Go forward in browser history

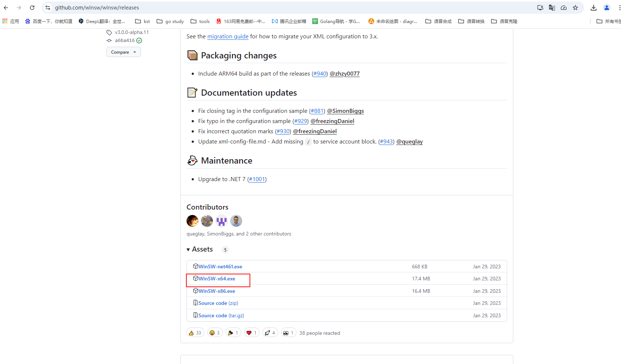(19, 8)
